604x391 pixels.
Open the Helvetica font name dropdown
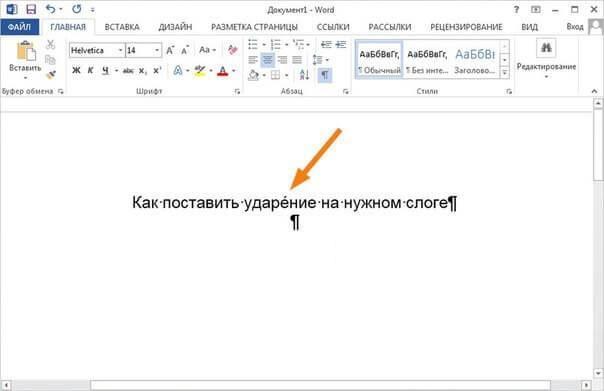coord(120,50)
